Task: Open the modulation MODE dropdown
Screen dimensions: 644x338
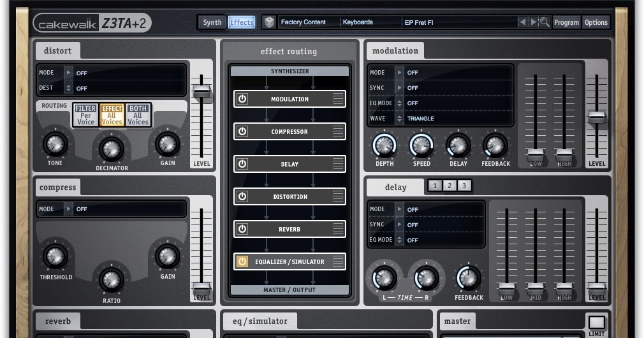Action: [x=399, y=72]
